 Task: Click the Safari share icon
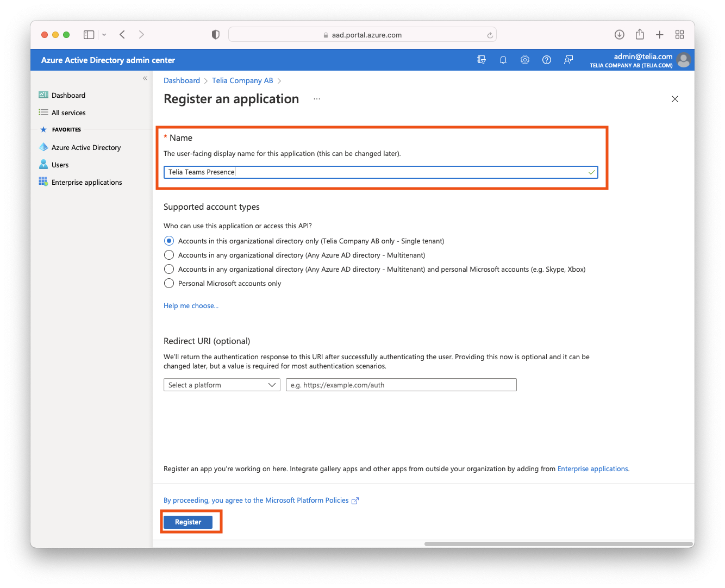tap(640, 34)
